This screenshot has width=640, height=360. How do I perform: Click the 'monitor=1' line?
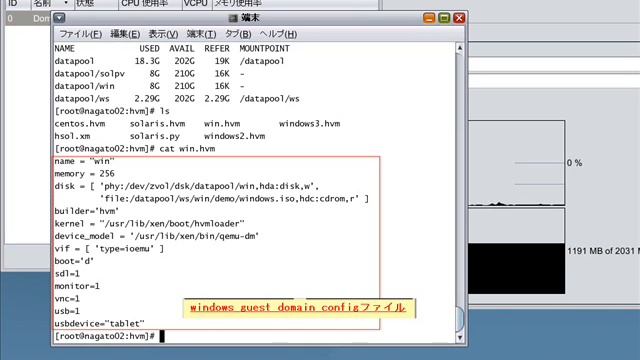pyautogui.click(x=77, y=286)
